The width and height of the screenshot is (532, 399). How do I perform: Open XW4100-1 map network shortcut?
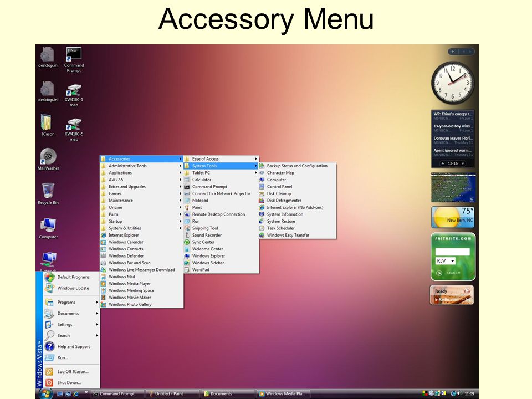tap(74, 95)
